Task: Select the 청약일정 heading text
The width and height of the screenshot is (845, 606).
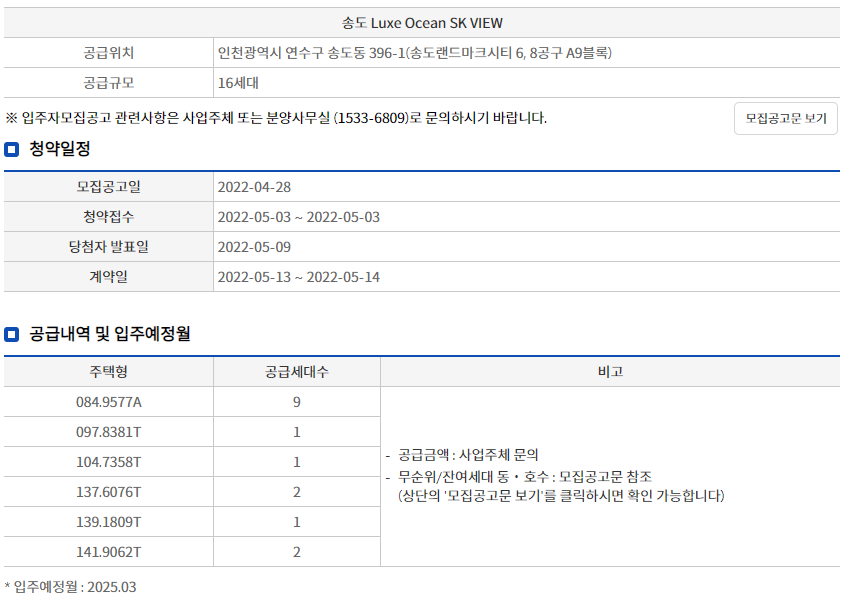Action: [60, 149]
